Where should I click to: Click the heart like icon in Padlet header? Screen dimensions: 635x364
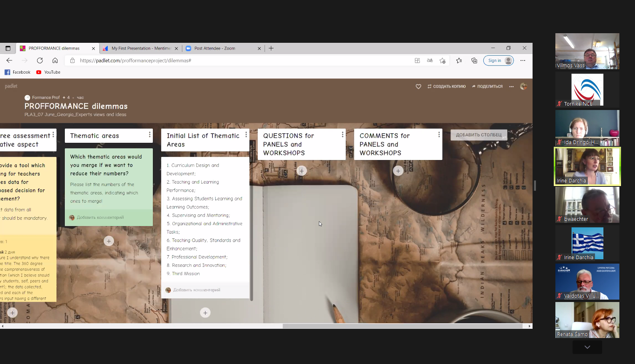click(418, 86)
